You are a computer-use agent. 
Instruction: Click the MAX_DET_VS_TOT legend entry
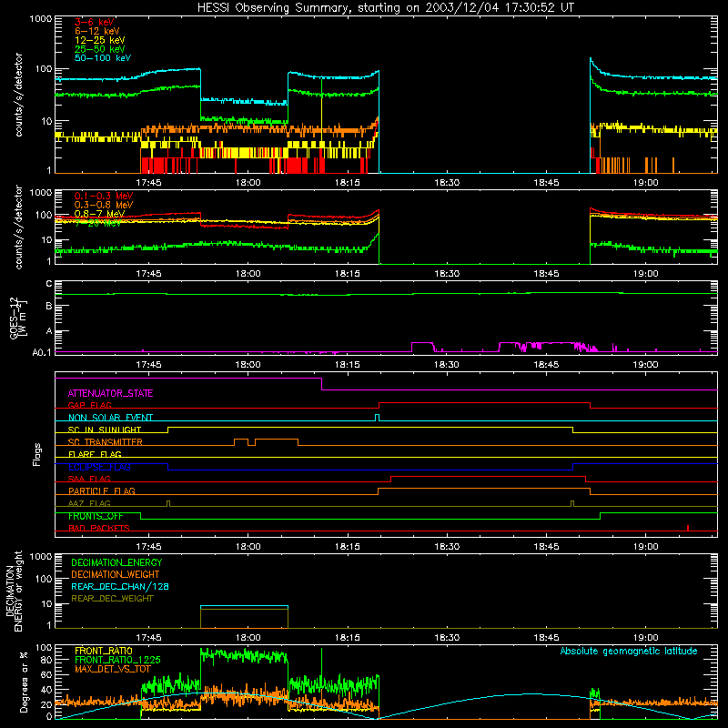pos(113,669)
